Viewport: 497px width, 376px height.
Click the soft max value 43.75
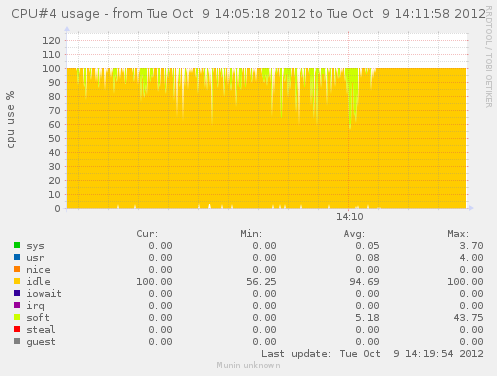pyautogui.click(x=468, y=318)
